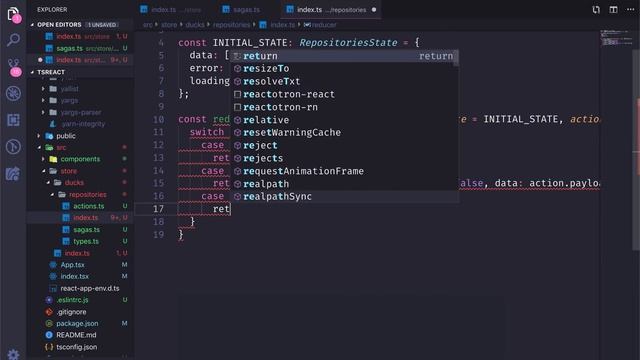This screenshot has width=640, height=360.
Task: Choose the 'relative' suggestion
Action: click(344, 120)
